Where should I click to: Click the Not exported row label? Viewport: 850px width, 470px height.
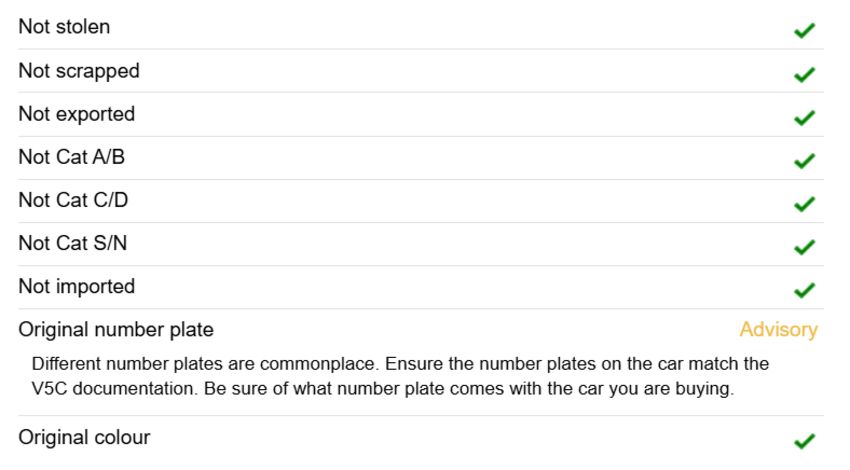[x=76, y=114]
